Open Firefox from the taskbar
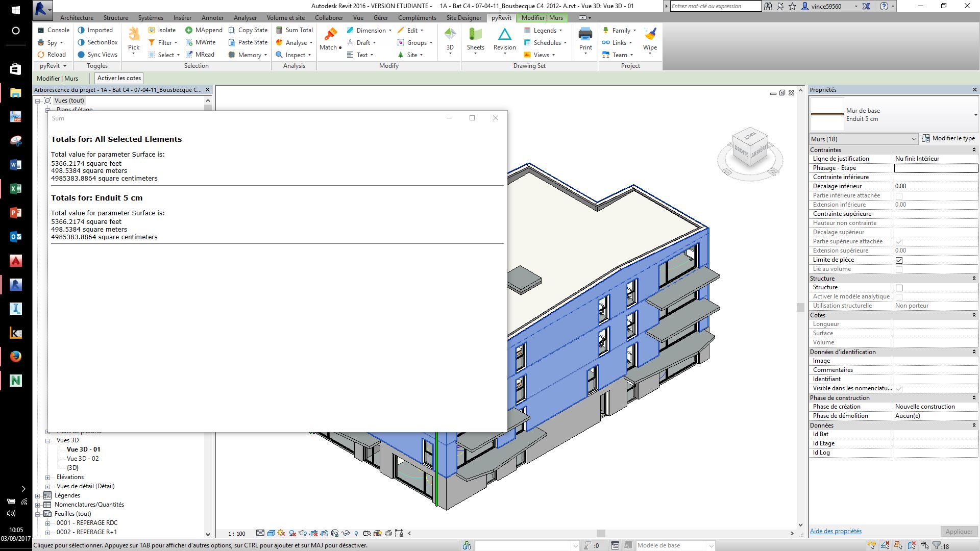The image size is (980, 551). coord(16,356)
